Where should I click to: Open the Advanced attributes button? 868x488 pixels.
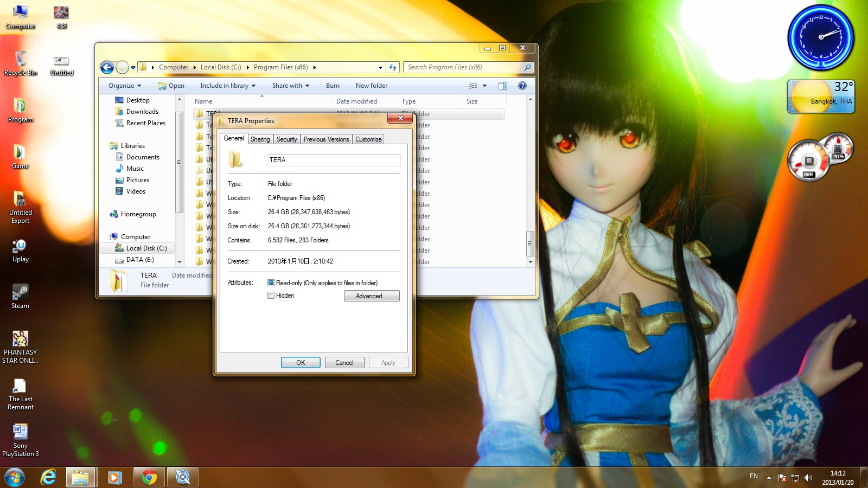point(372,296)
